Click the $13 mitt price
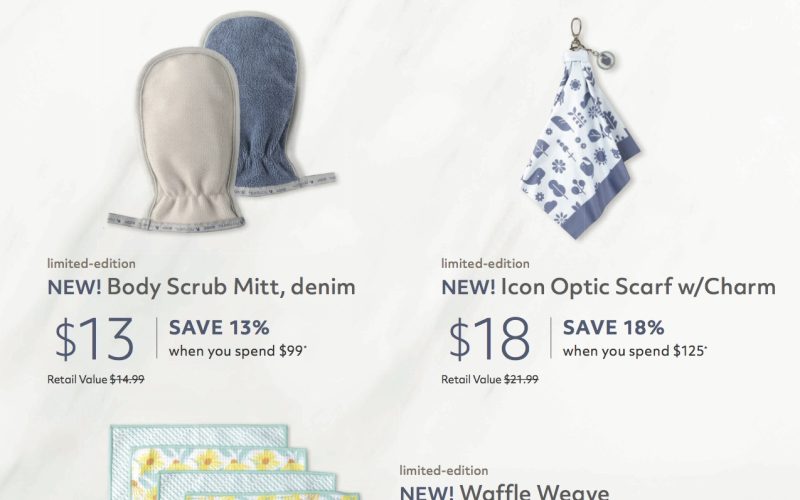This screenshot has width=800, height=500. (x=94, y=339)
